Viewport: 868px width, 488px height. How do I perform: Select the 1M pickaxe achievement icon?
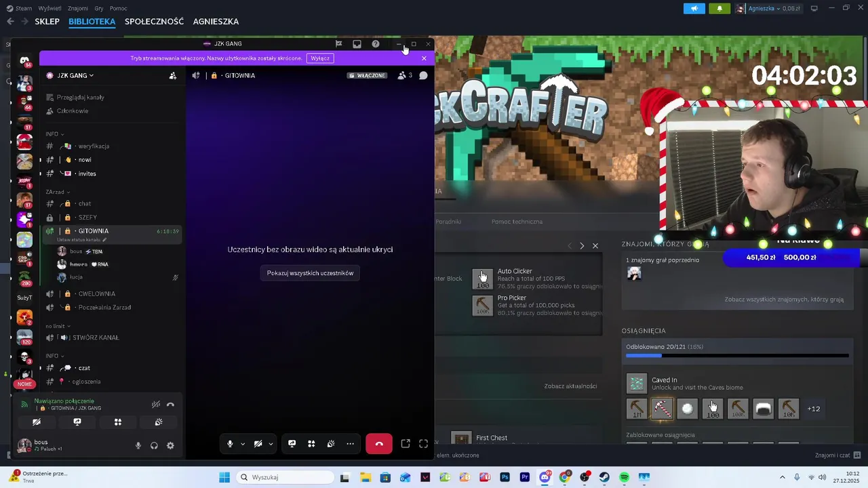637,408
